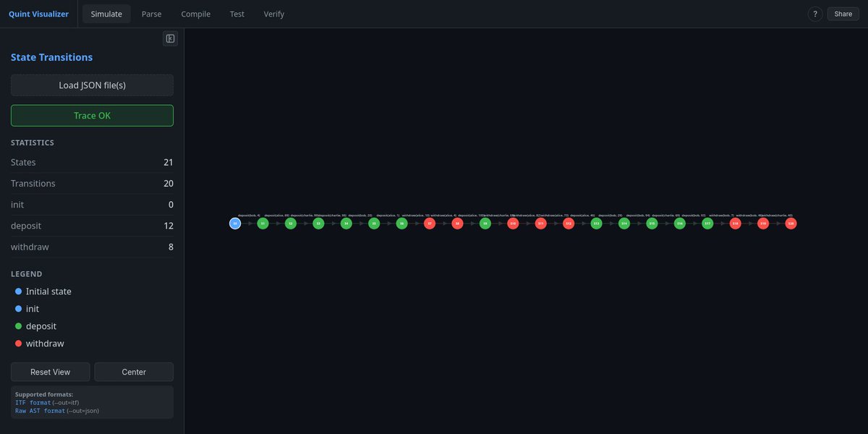Screen dimensions: 868x434
Task: Select red withdraw node S12
Action: coord(569,224)
